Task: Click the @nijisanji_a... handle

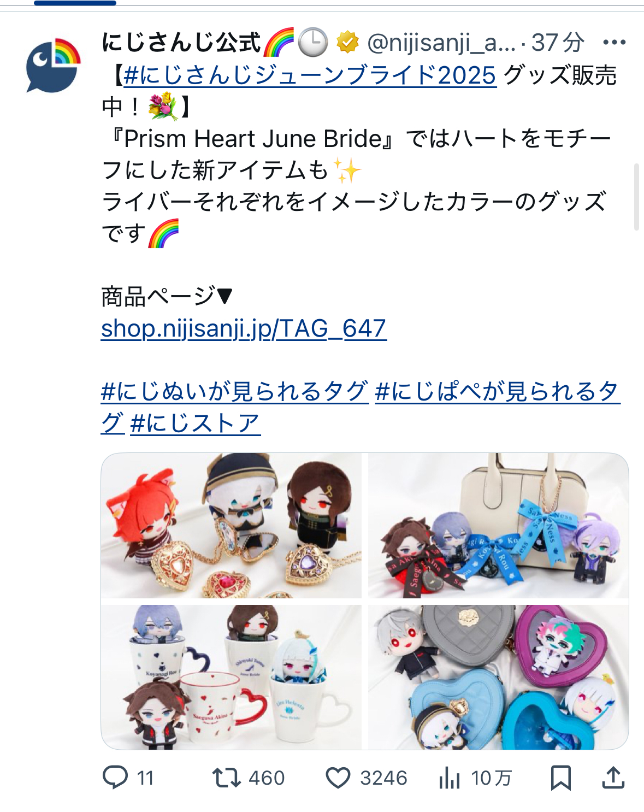Action: tap(441, 42)
